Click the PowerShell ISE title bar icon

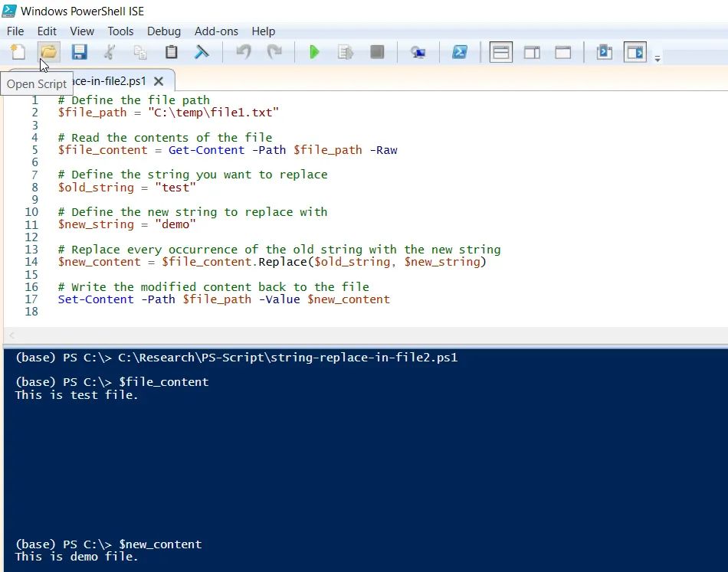click(9, 11)
